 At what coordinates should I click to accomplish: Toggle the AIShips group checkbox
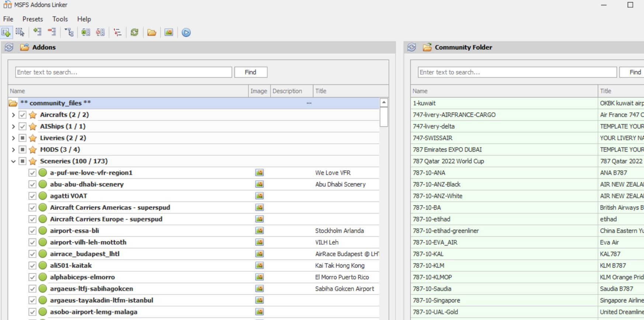(x=22, y=126)
